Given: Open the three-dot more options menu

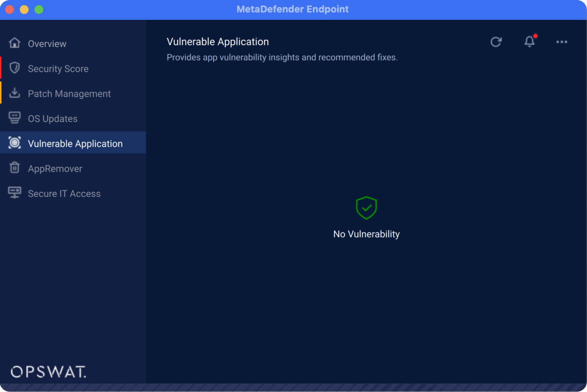Looking at the screenshot, I should point(562,42).
